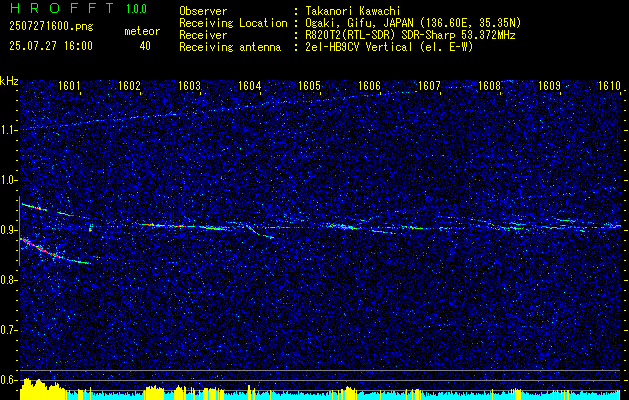Click the 1604 time marker
Image resolution: width=629 pixels, height=400 pixels.
pos(248,85)
